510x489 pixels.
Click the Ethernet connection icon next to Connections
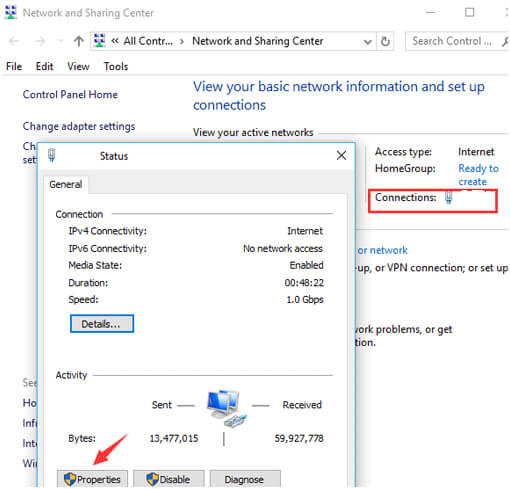tap(449, 197)
